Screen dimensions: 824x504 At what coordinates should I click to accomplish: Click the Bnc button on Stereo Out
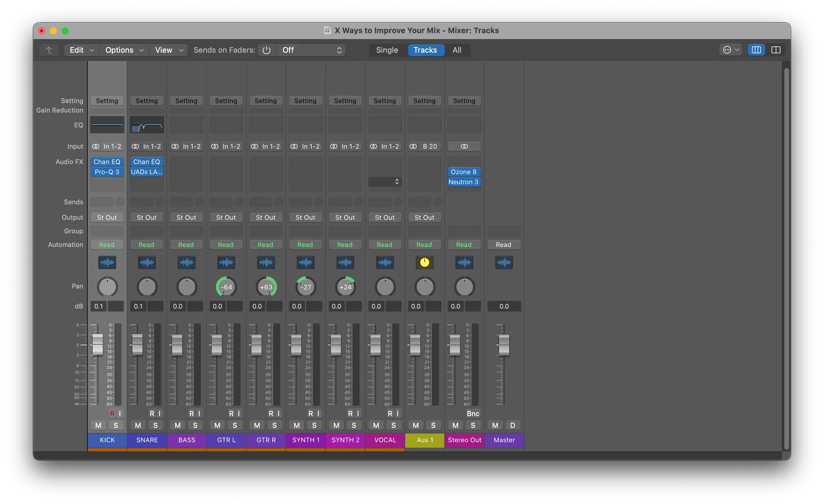pyautogui.click(x=473, y=414)
